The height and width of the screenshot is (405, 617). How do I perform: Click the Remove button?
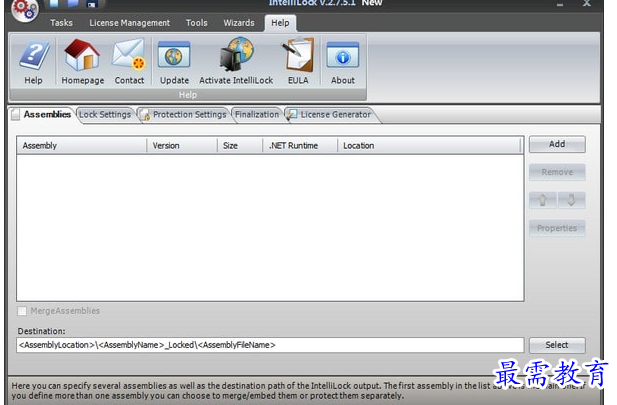(x=557, y=172)
